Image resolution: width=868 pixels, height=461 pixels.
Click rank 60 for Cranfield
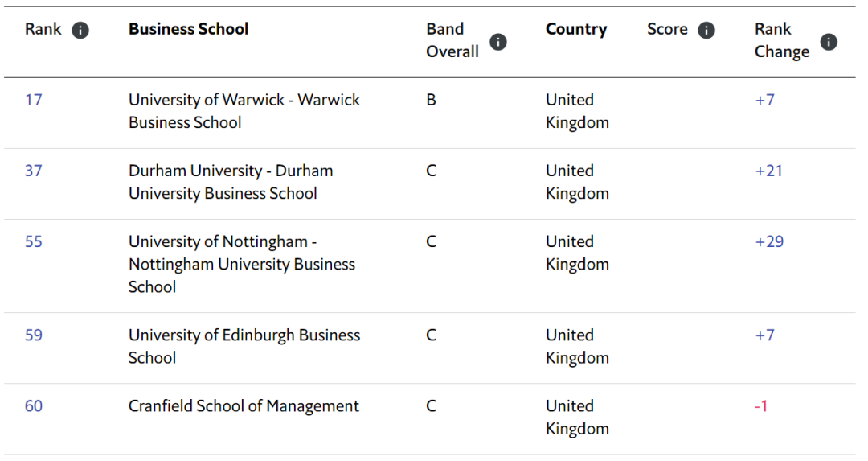pos(34,406)
